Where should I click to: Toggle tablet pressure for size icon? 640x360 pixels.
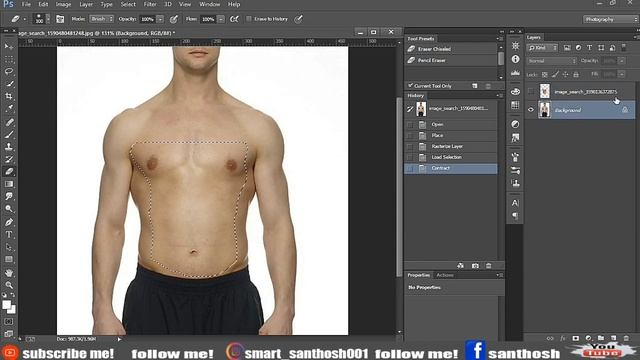click(x=299, y=19)
